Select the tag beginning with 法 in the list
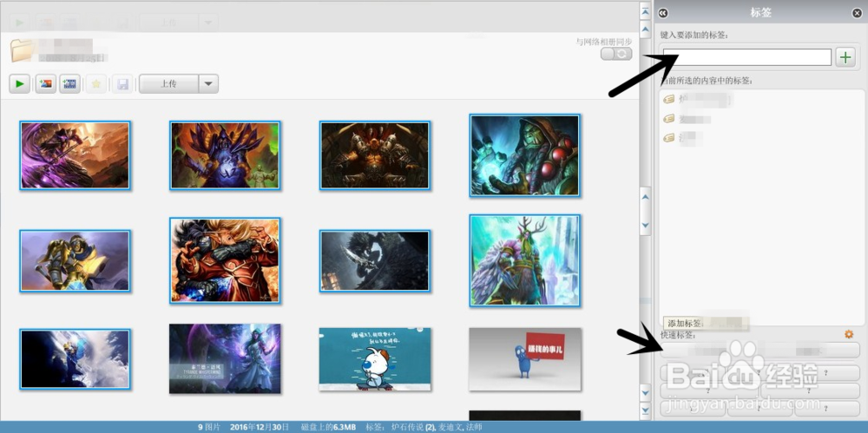868x433 pixels. [682, 139]
